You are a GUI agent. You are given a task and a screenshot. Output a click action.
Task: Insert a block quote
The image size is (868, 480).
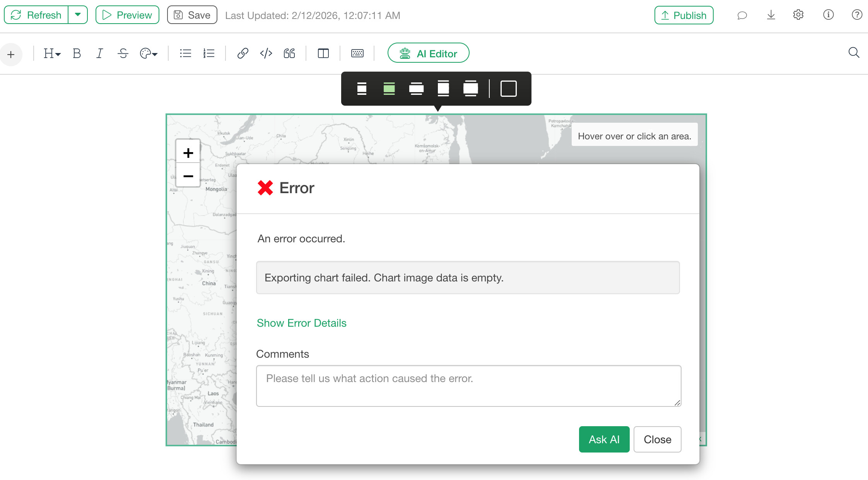(x=289, y=53)
